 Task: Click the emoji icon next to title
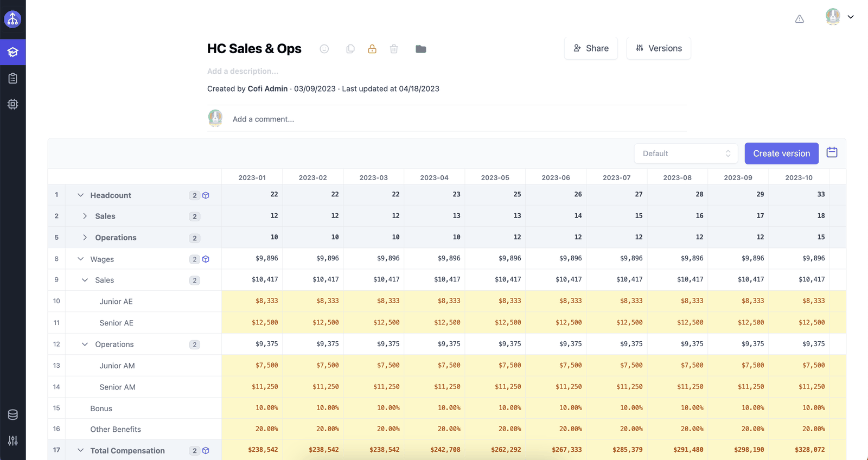[324, 49]
